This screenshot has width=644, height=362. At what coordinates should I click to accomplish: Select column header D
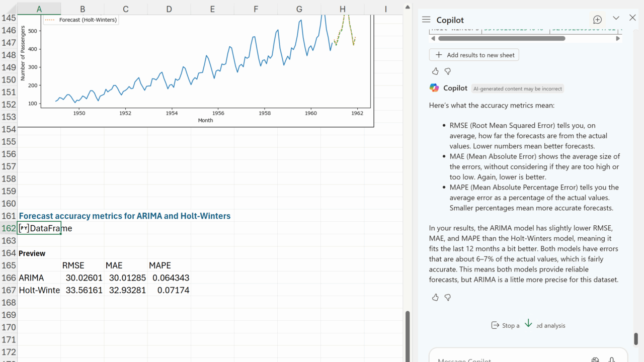pyautogui.click(x=169, y=9)
